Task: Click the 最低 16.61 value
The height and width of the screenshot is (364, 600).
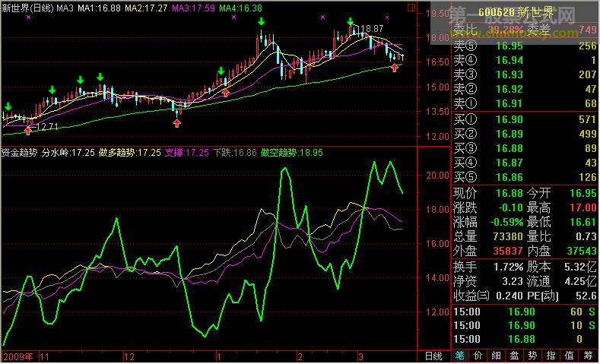Action: 583,222
